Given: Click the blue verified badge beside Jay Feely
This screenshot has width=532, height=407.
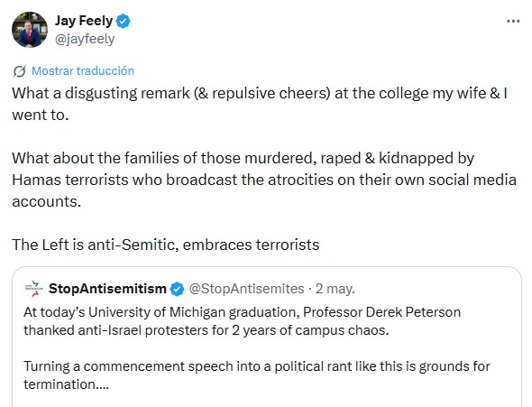Looking at the screenshot, I should click(x=123, y=21).
